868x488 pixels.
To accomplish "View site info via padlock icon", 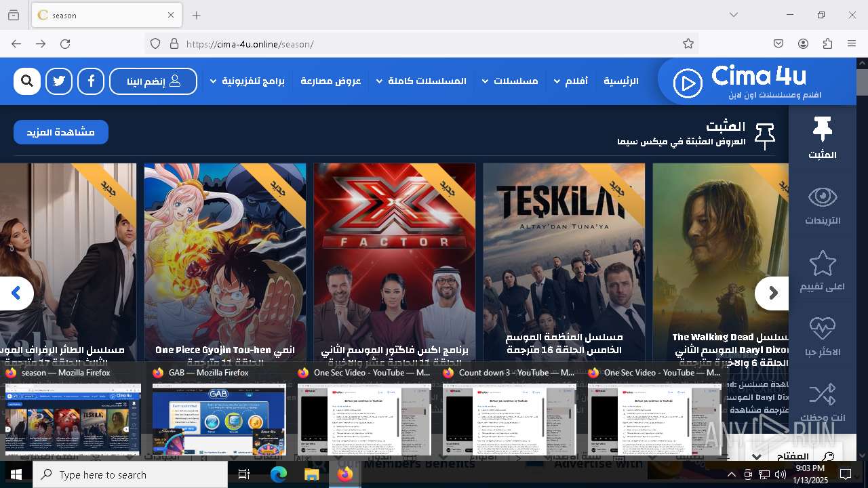I will (x=174, y=43).
